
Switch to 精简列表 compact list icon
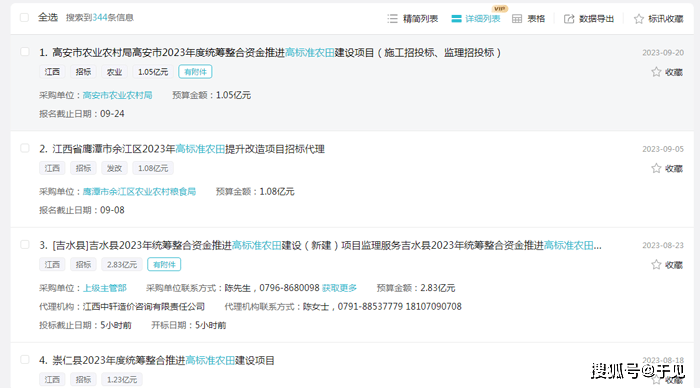click(392, 19)
